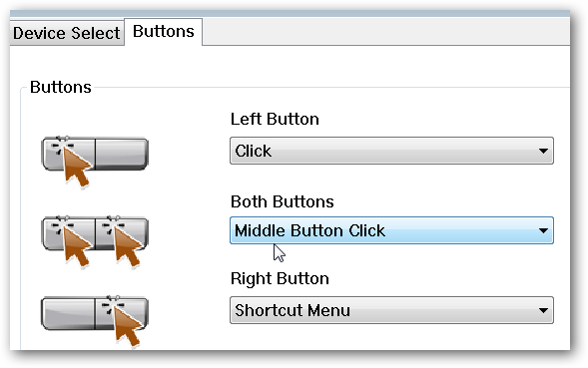The image size is (588, 368).
Task: Click the Right Button label
Action: 280,279
